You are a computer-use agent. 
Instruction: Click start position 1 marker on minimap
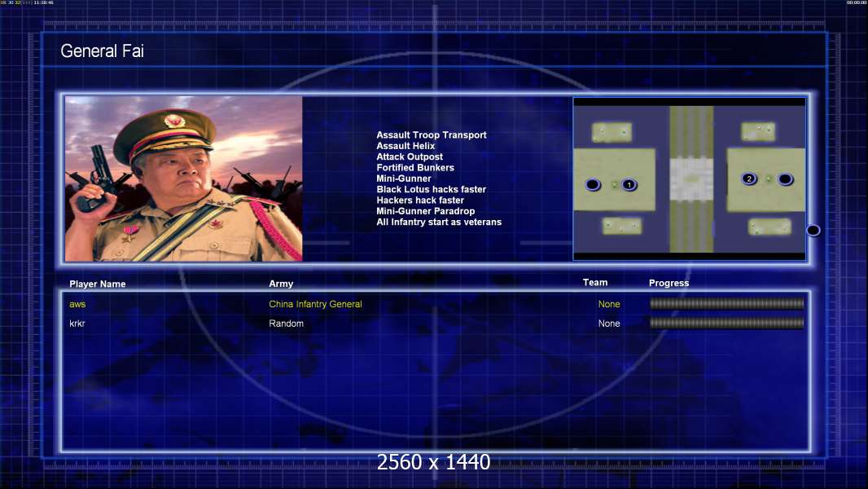pyautogui.click(x=629, y=184)
